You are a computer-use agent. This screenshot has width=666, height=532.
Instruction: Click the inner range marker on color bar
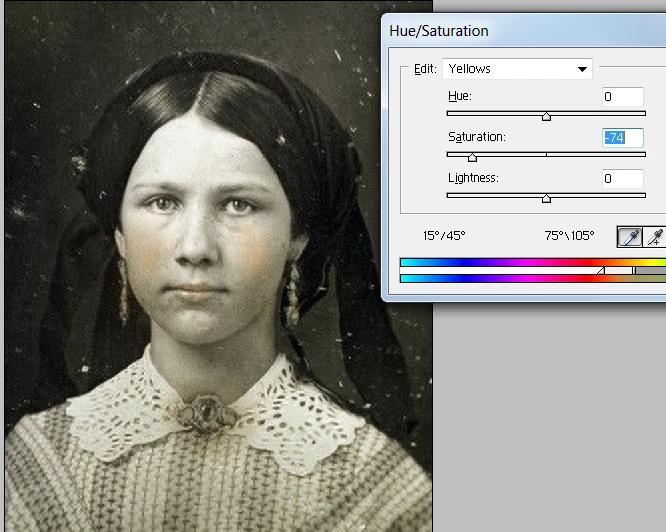634,270
